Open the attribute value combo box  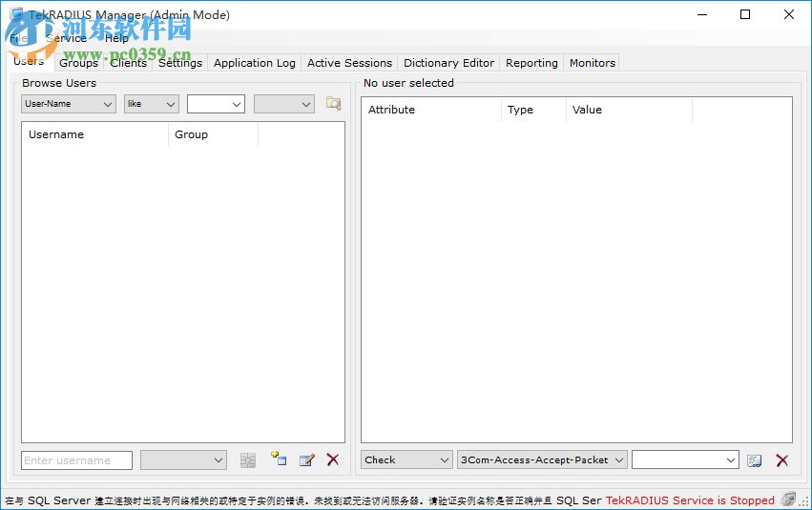(686, 459)
